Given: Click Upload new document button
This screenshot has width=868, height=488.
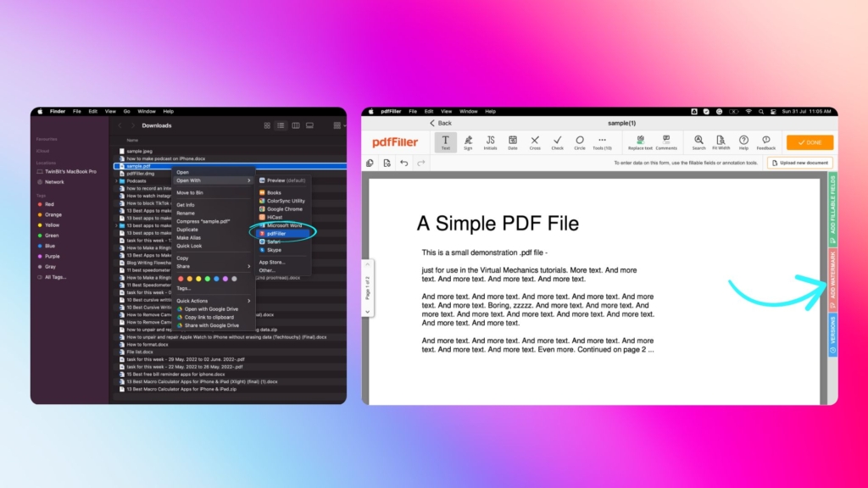Looking at the screenshot, I should pos(800,163).
